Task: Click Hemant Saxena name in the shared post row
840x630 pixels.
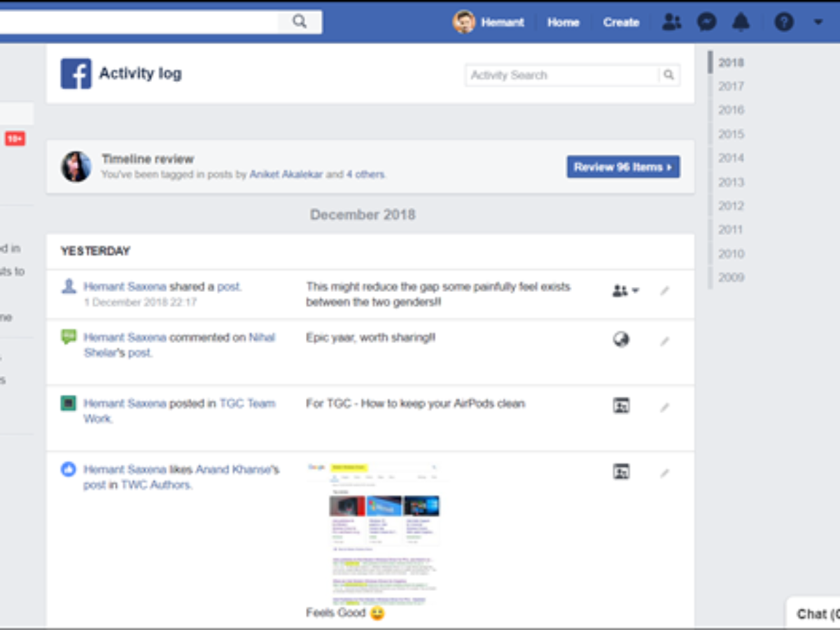Action: coord(125,286)
